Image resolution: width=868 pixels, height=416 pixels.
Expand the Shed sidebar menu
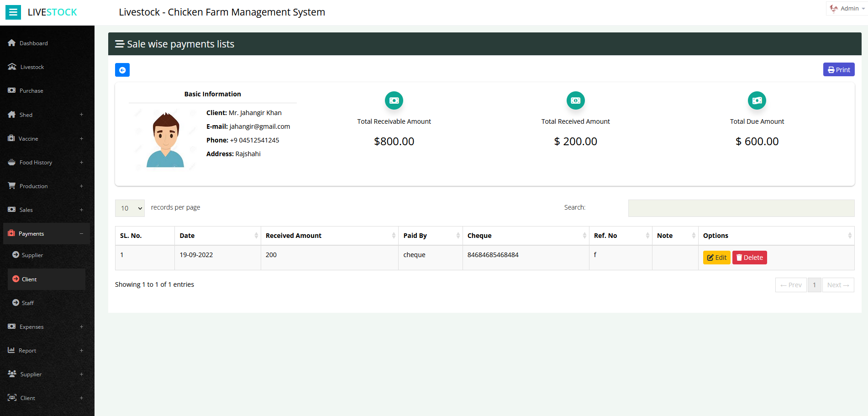click(x=81, y=115)
